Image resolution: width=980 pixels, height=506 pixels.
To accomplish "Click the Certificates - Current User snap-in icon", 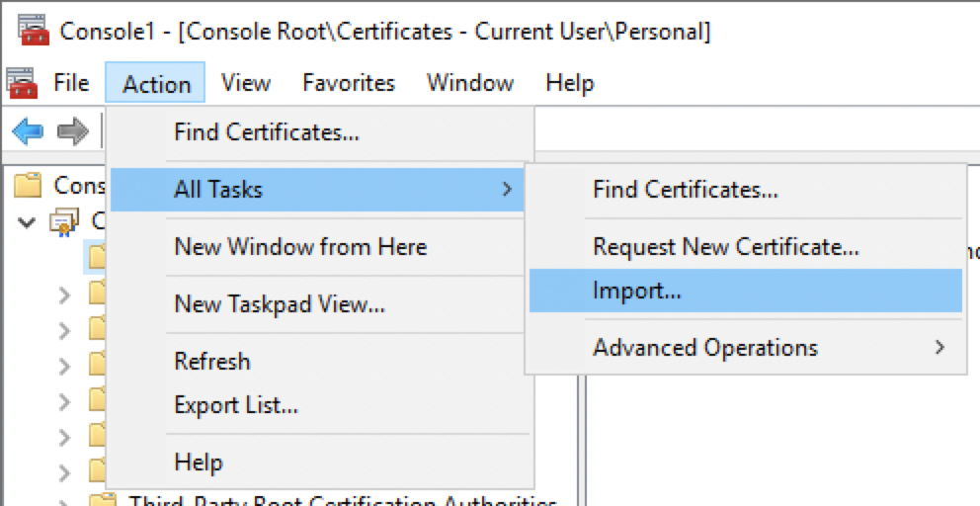I will tap(64, 221).
